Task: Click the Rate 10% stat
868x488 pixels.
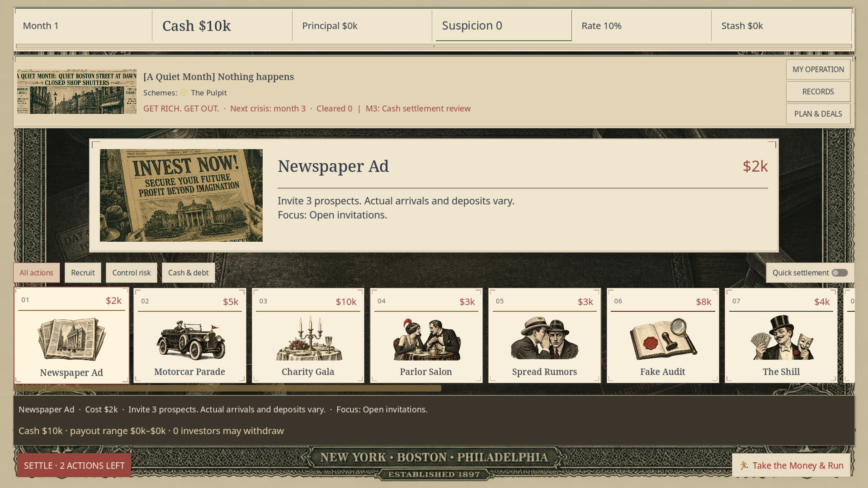Action: point(642,26)
